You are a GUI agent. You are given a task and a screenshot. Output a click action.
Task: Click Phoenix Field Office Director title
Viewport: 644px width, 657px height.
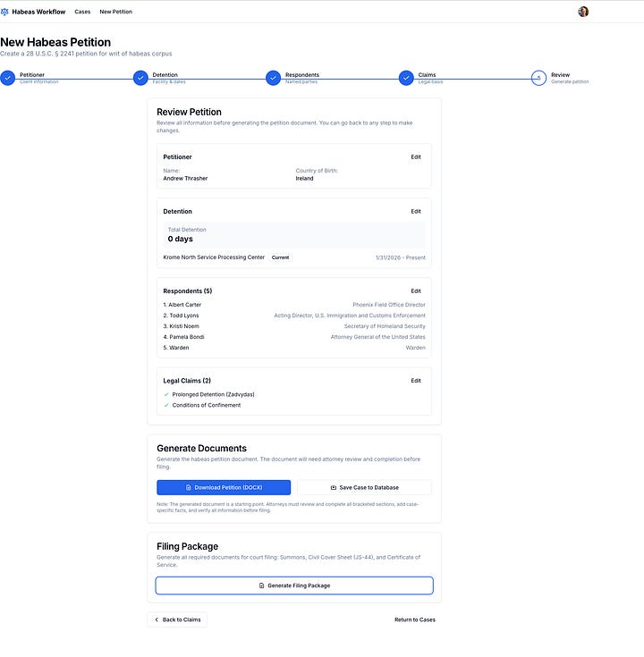389,305
